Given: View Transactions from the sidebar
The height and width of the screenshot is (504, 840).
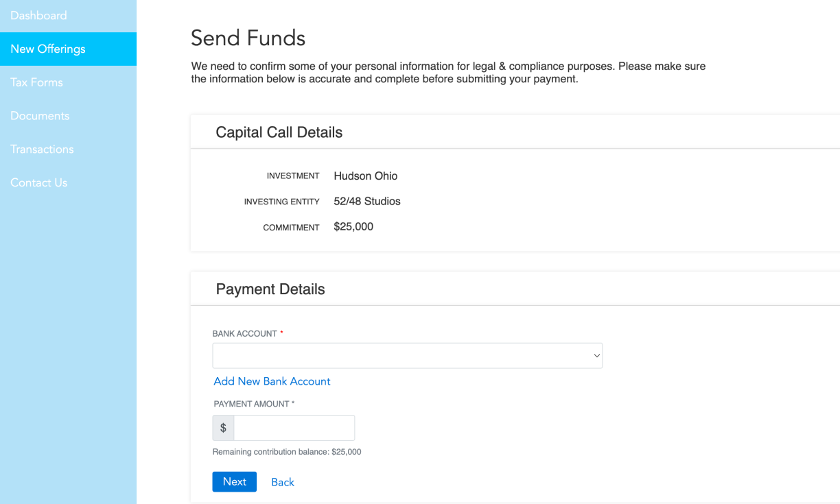Looking at the screenshot, I should click(42, 149).
